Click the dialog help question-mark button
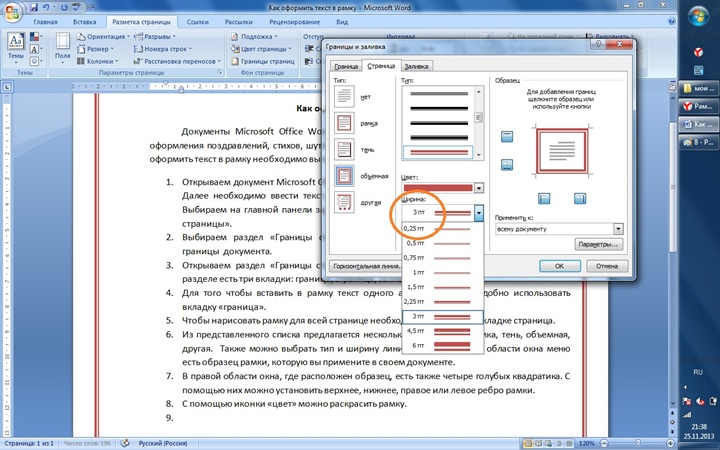 pos(598,44)
